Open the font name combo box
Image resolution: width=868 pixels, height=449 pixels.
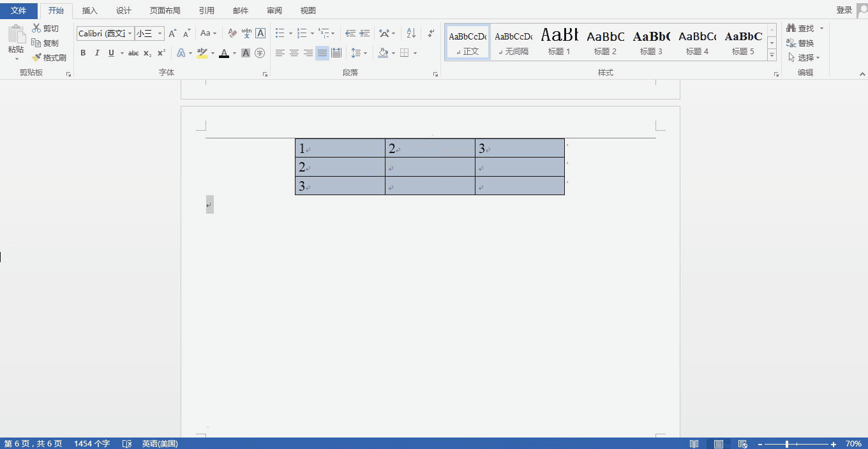105,33
